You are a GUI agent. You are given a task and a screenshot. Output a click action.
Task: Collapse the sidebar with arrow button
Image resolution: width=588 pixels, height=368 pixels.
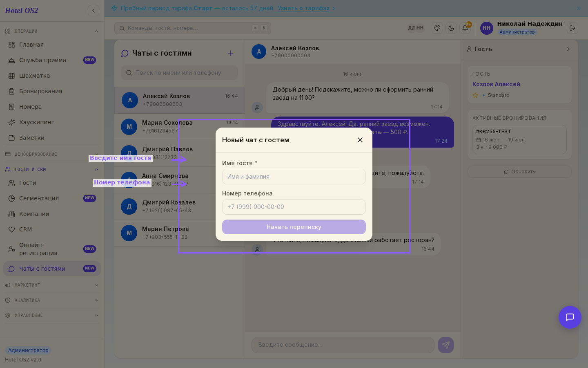(x=94, y=11)
